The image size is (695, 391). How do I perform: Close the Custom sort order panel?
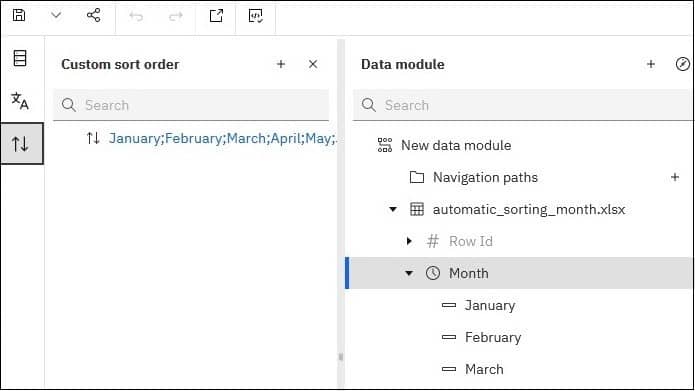(313, 64)
